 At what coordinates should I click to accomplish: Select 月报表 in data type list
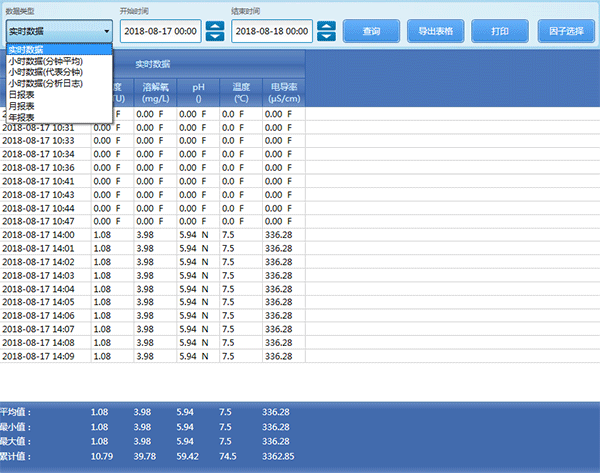[x=59, y=106]
